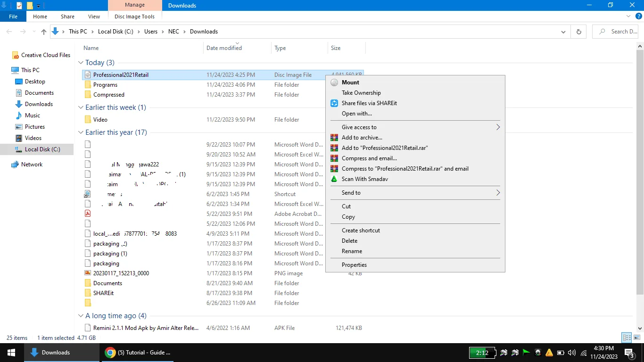The image size is (644, 362).
Task: Select 20230117_152213_0000 PNG image file
Action: [x=121, y=273]
